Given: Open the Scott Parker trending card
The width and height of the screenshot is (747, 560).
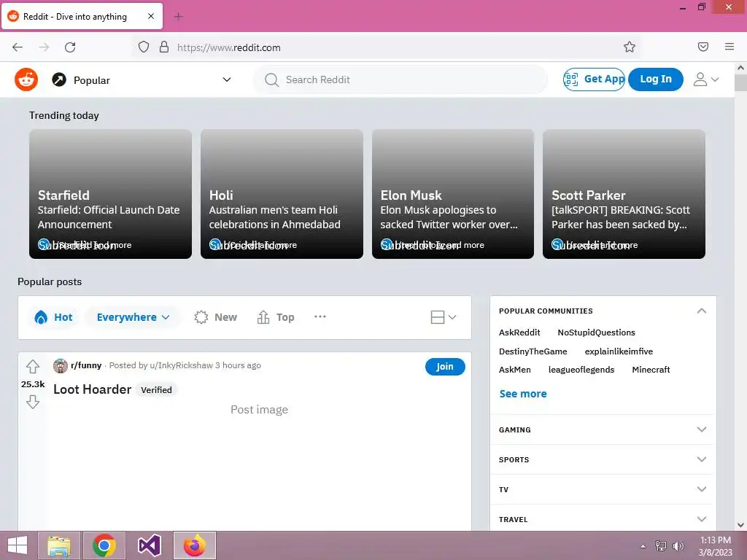Looking at the screenshot, I should (624, 194).
